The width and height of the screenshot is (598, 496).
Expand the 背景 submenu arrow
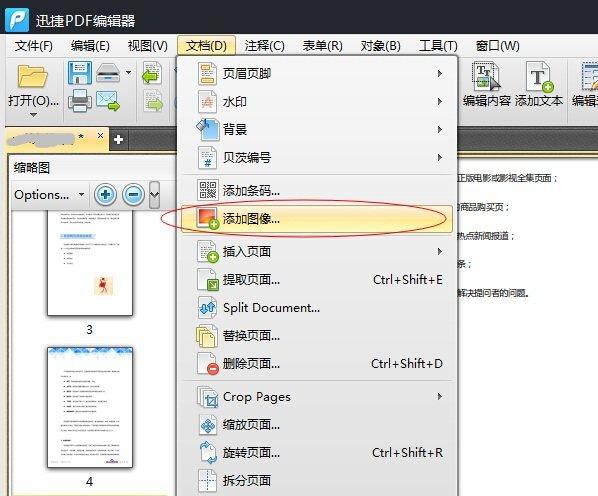(440, 130)
